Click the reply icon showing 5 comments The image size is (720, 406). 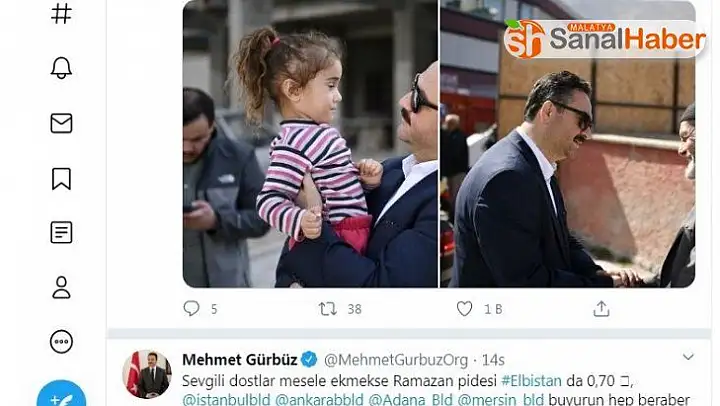(191, 308)
